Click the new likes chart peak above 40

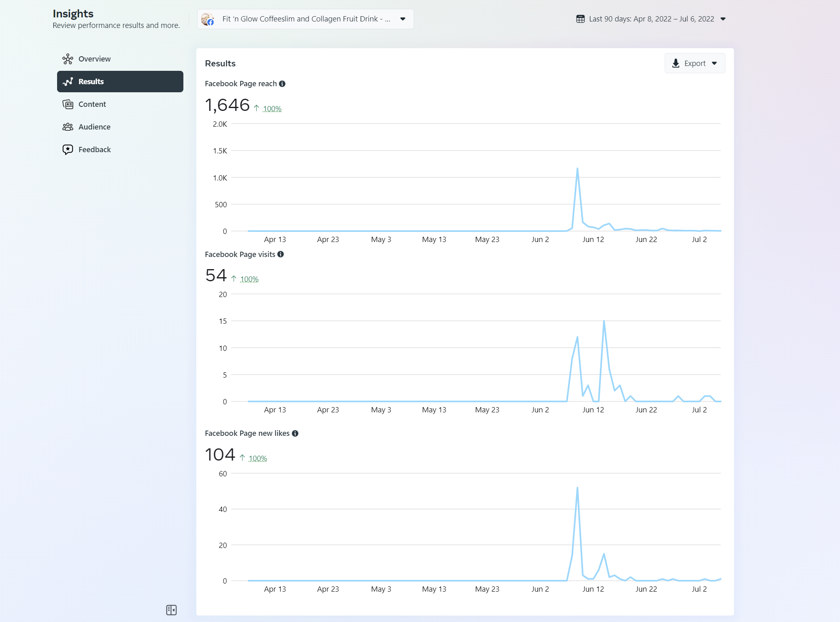(x=577, y=488)
